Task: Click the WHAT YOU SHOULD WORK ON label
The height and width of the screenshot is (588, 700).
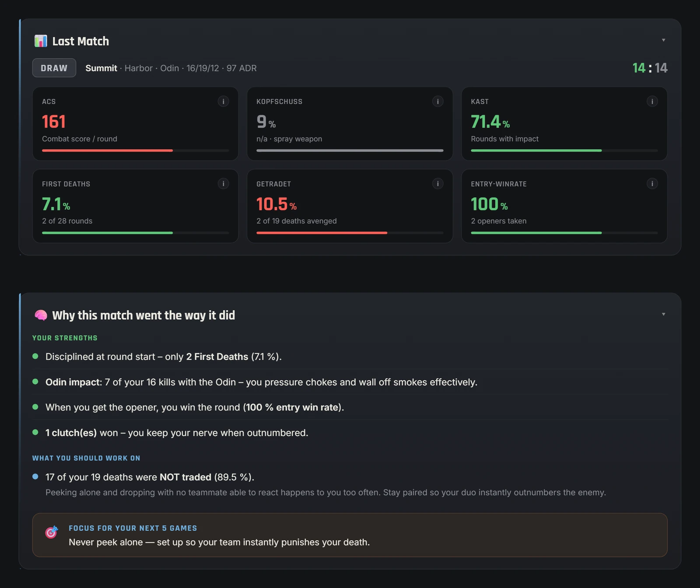Action: [86, 458]
